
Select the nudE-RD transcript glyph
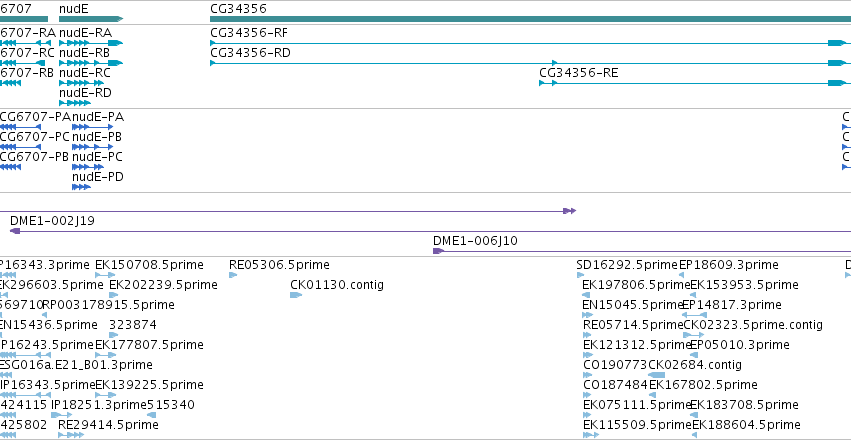(75, 103)
